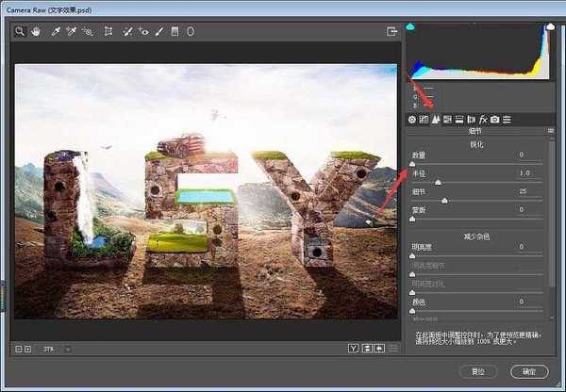Select the Radial Filter tool
The width and height of the screenshot is (566, 392).
pos(190,31)
